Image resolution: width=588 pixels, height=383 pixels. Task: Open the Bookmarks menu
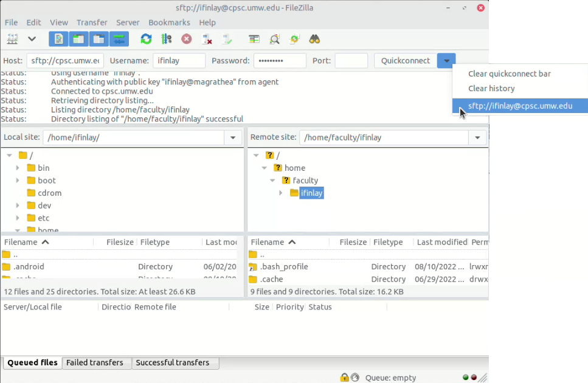[169, 22]
